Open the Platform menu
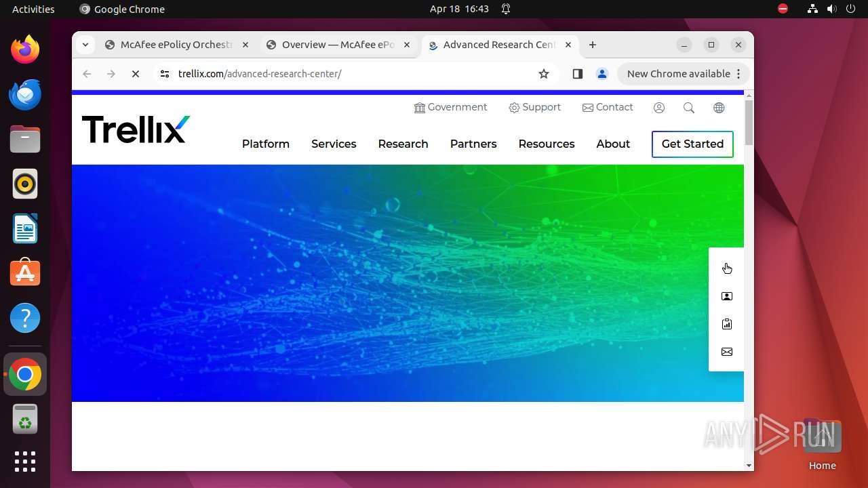The width and height of the screenshot is (868, 488). [266, 144]
